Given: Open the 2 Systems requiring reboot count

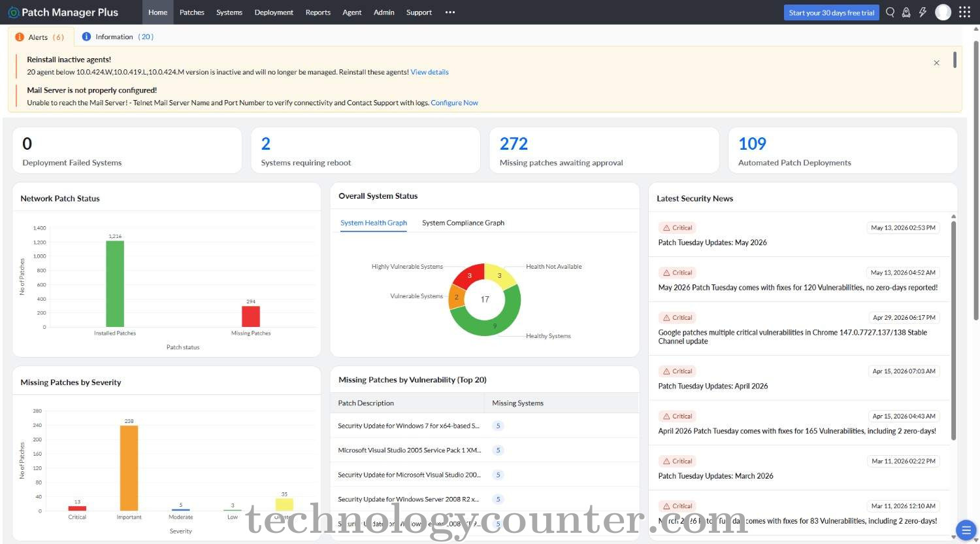Looking at the screenshot, I should [266, 144].
